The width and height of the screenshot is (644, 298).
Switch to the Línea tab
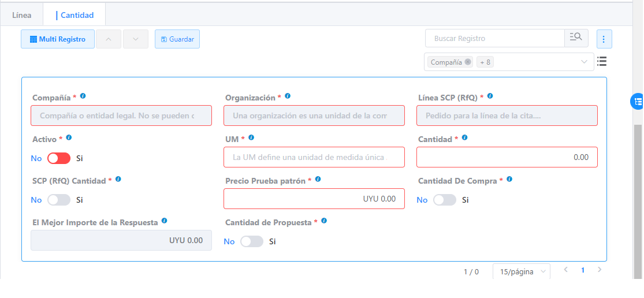[22, 15]
